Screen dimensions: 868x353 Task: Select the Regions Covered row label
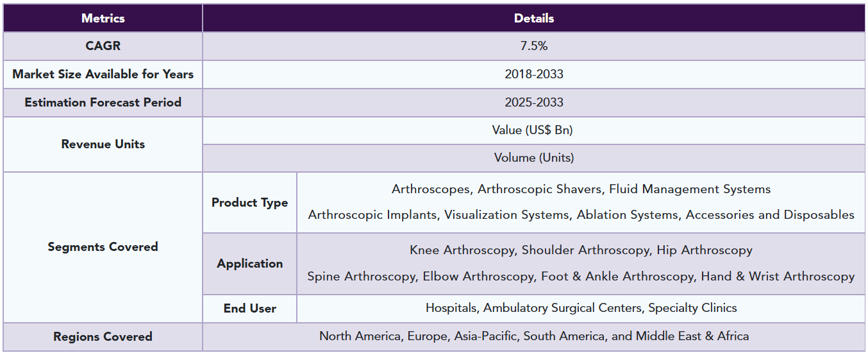point(103,337)
